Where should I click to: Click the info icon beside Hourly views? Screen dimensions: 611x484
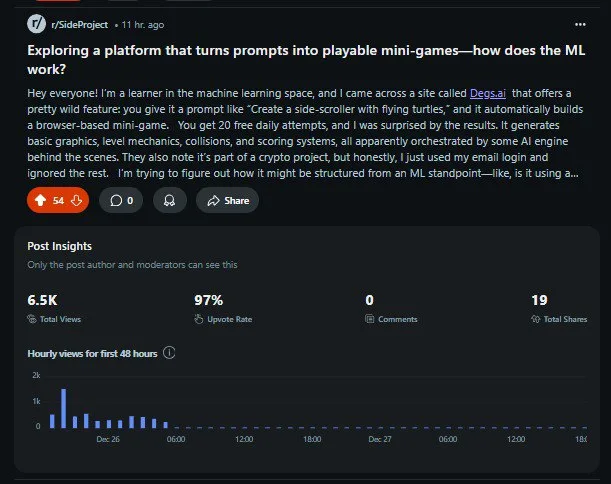tap(169, 353)
